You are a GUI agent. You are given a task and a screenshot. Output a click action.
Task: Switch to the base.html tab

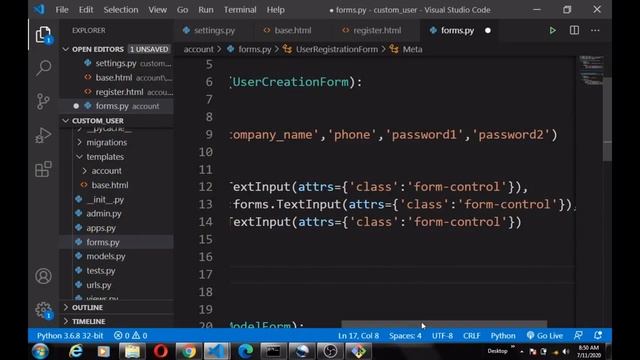pos(292,30)
